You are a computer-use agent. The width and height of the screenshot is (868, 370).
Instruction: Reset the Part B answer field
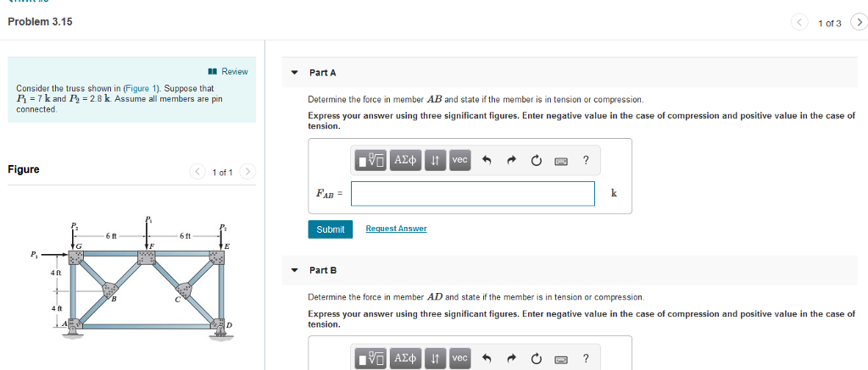click(x=536, y=359)
